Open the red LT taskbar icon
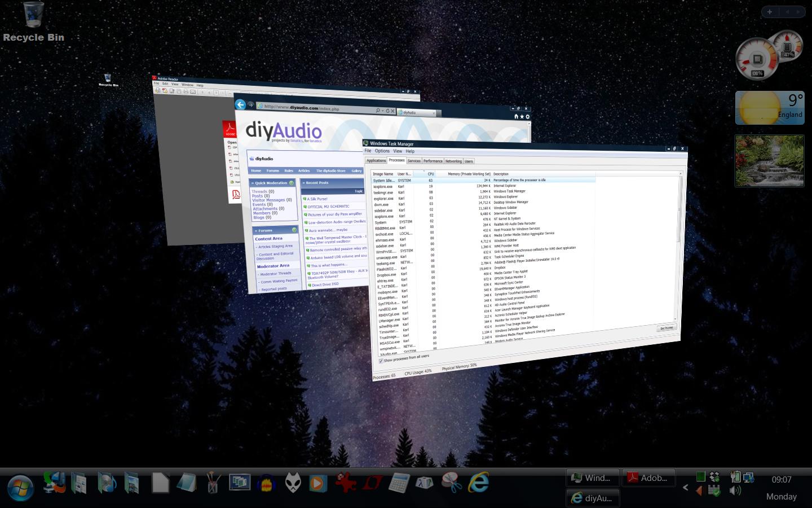The height and width of the screenshot is (508, 812). 372,483
